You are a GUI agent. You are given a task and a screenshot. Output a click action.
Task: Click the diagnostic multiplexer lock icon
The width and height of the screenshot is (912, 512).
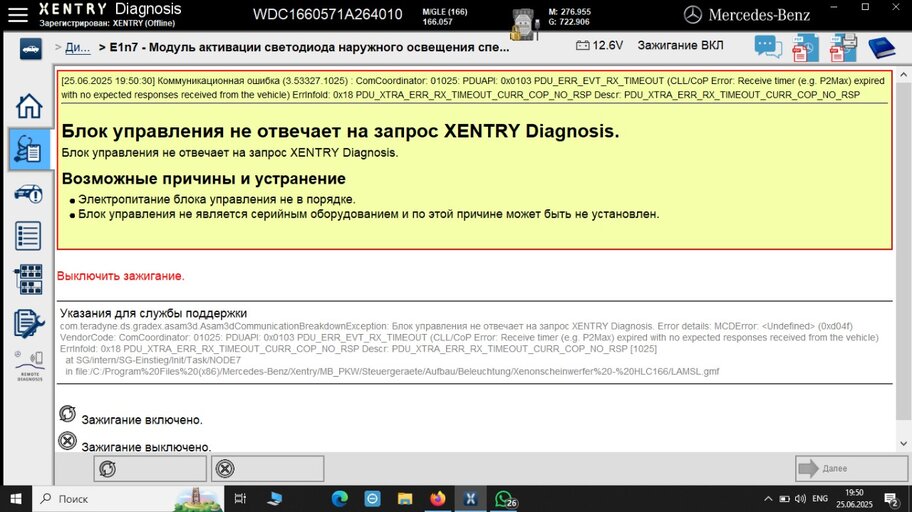pos(523,24)
